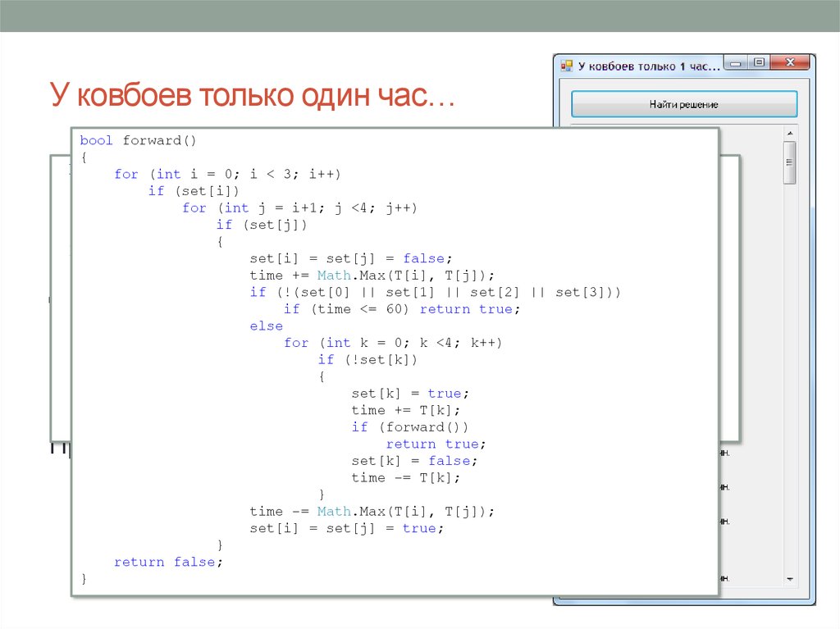Close the 'У ковбоев только 1 час' window
840x629 pixels.
click(790, 63)
